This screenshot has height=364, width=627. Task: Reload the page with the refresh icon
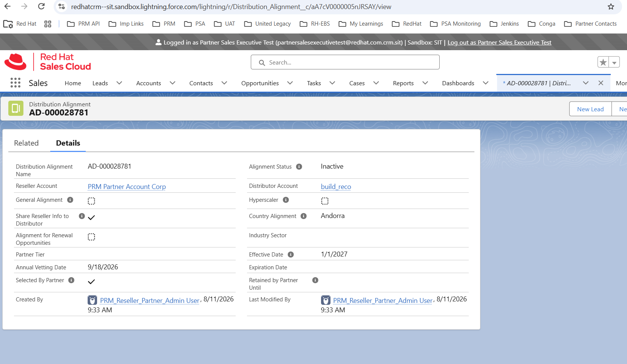tap(42, 6)
